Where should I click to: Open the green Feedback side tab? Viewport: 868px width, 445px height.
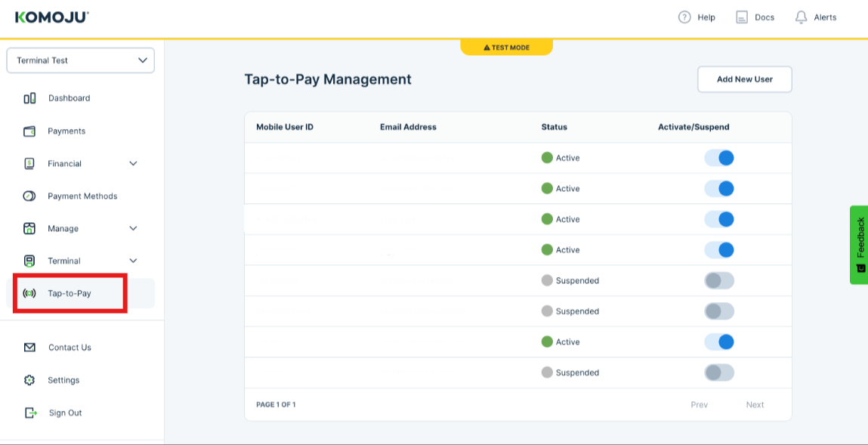[859, 245]
